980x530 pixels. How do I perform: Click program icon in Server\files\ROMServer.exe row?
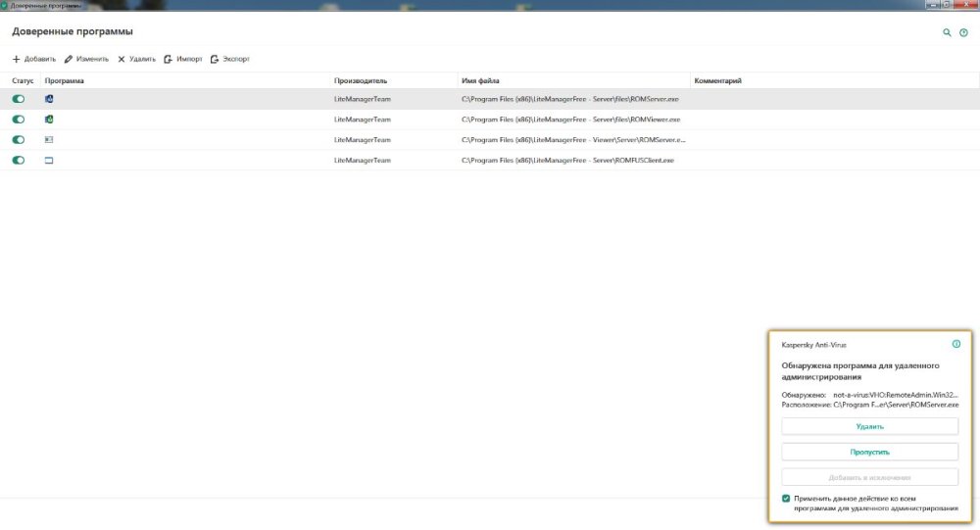point(49,99)
